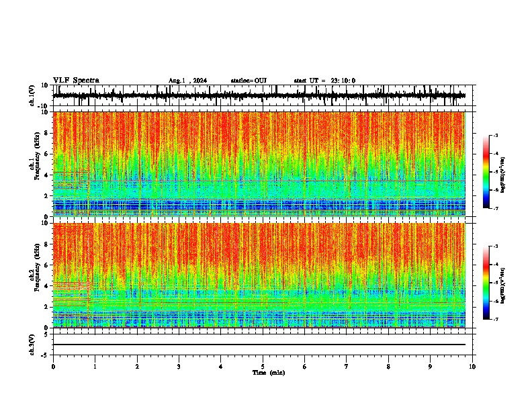The width and height of the screenshot is (532, 411).
Task: Click the ch.1 voltage tick '-10'
Action: point(44,106)
